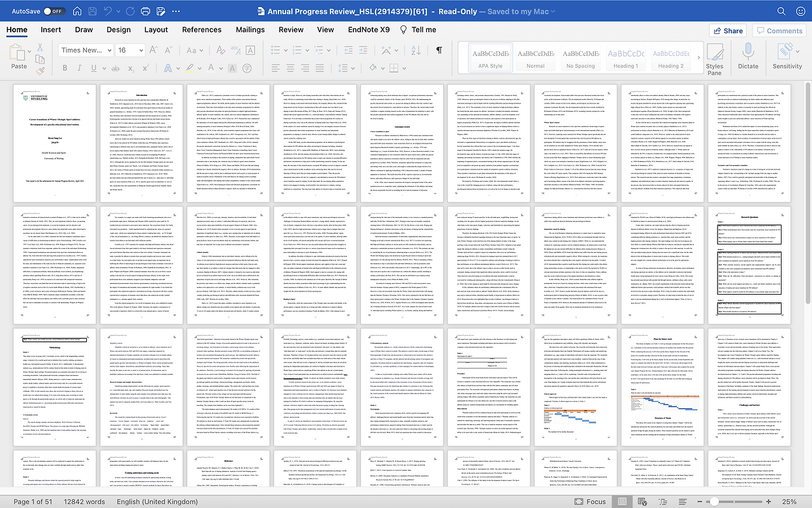Switch to the References tab

click(202, 29)
